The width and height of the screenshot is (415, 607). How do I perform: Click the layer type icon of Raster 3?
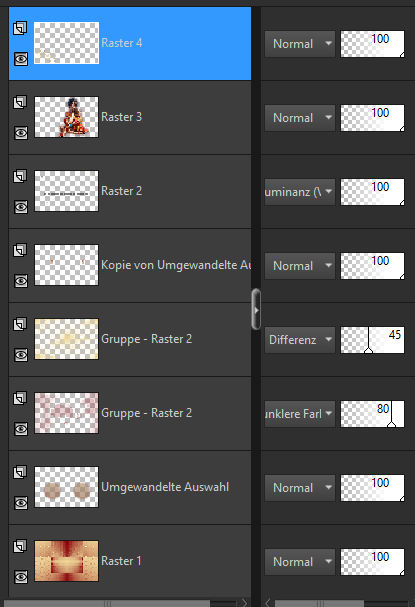click(20, 102)
